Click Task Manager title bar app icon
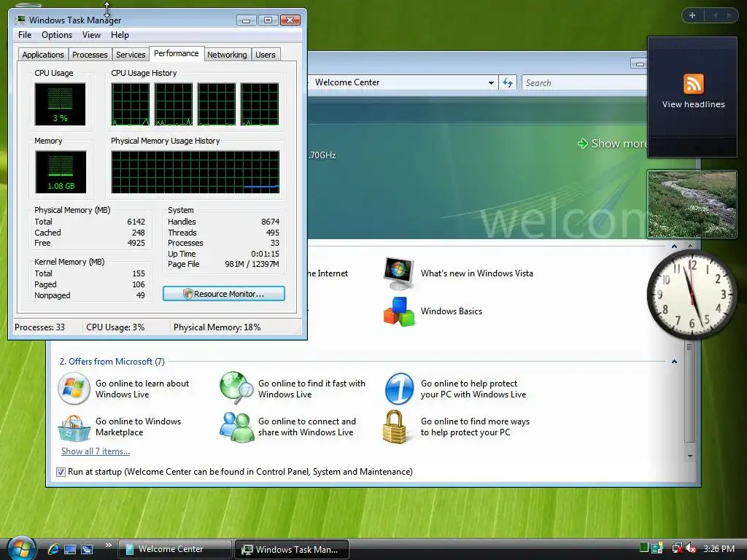The height and width of the screenshot is (560, 747). click(x=20, y=20)
